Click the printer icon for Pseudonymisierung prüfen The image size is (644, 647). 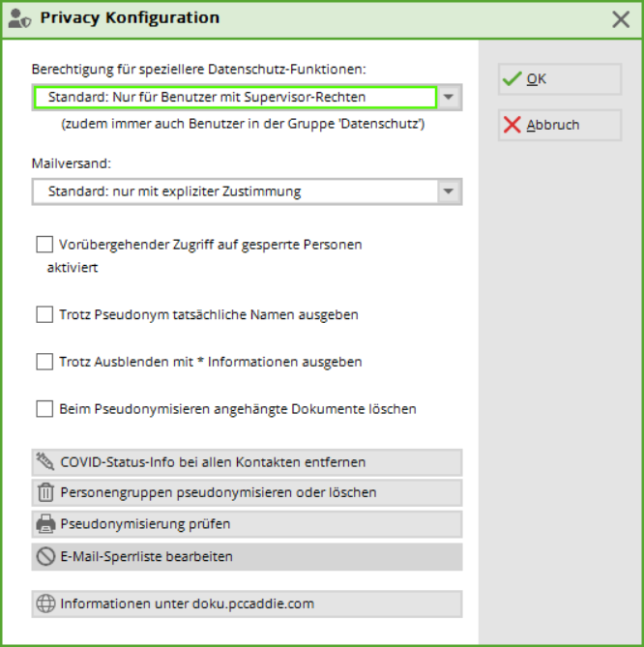[x=45, y=524]
